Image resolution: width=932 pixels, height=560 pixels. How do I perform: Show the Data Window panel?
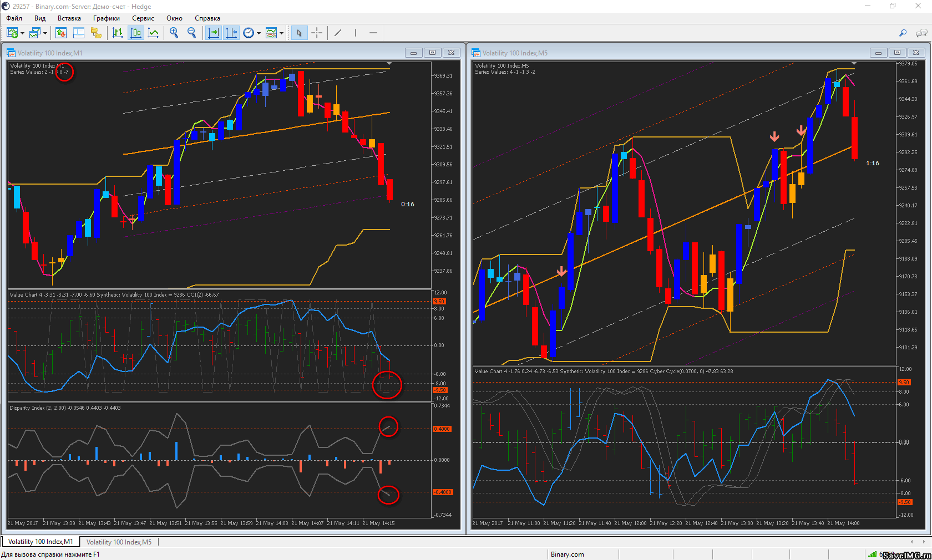pos(79,33)
